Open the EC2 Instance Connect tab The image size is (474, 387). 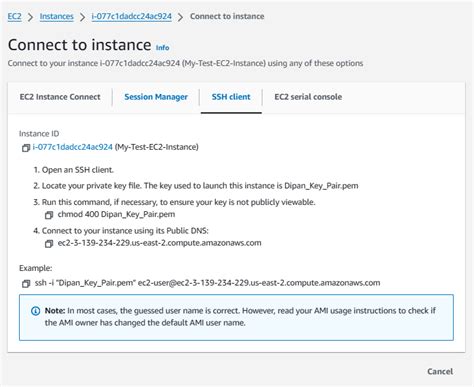point(60,97)
